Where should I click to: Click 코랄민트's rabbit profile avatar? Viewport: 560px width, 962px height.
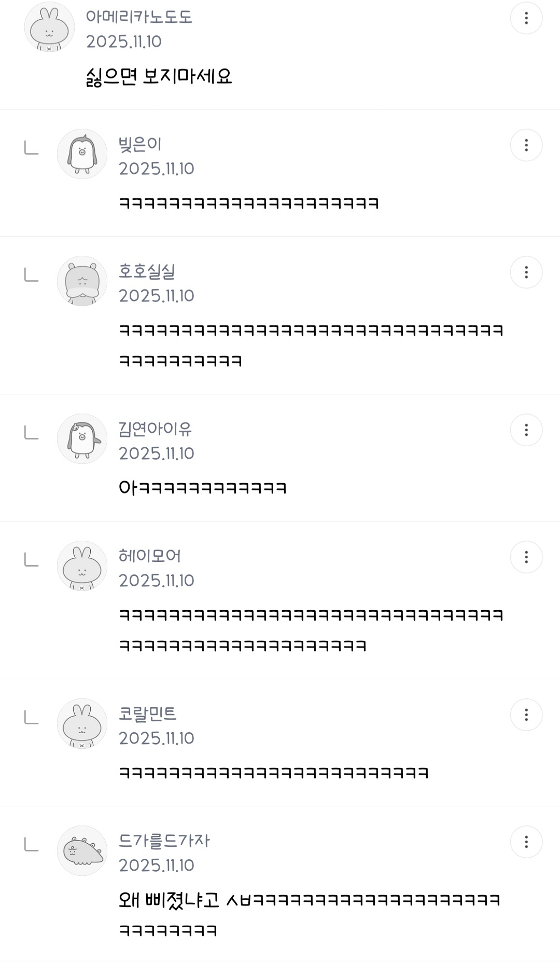click(x=82, y=724)
